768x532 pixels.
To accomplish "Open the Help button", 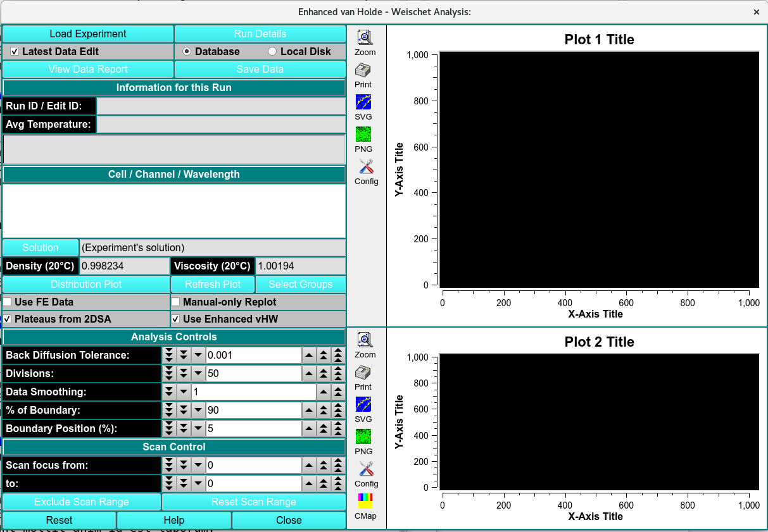I will click(x=173, y=520).
